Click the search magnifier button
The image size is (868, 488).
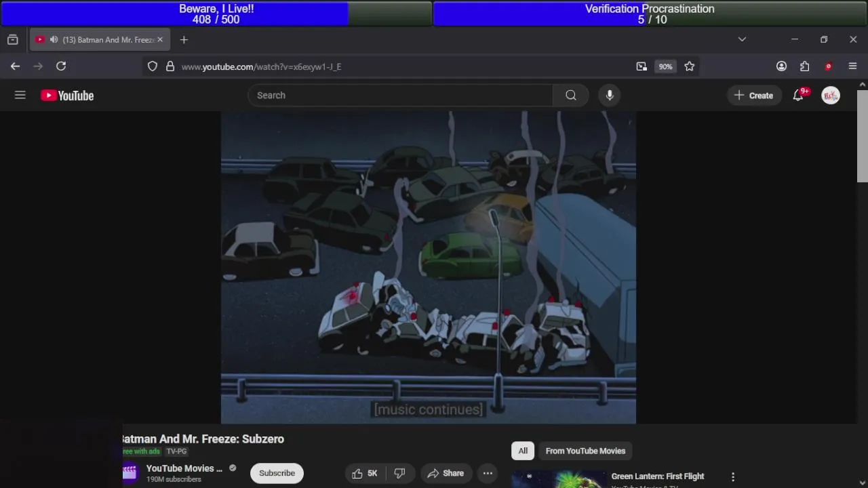(x=571, y=96)
